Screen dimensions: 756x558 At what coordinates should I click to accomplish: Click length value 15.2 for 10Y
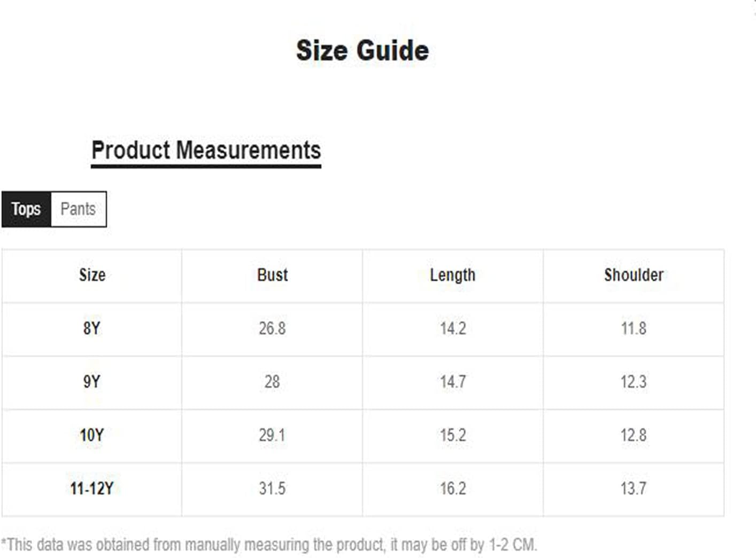pos(453,435)
